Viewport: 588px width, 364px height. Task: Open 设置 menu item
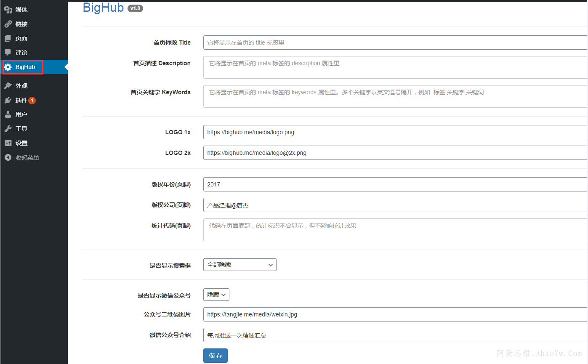(x=21, y=143)
